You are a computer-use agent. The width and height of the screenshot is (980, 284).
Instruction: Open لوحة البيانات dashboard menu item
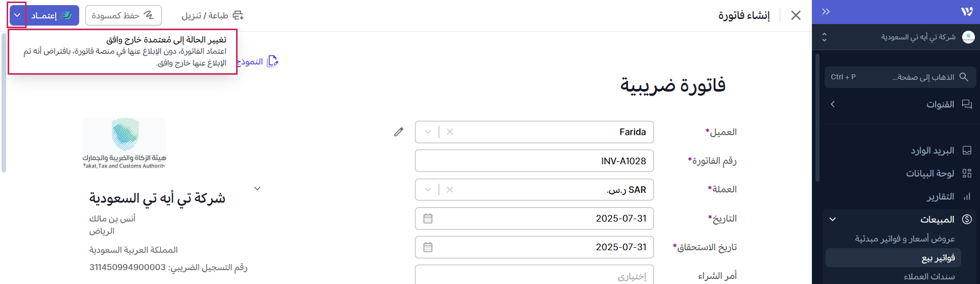click(930, 173)
